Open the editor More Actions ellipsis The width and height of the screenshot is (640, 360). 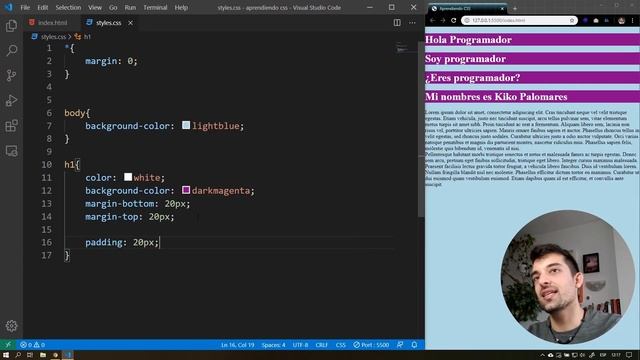[x=412, y=23]
